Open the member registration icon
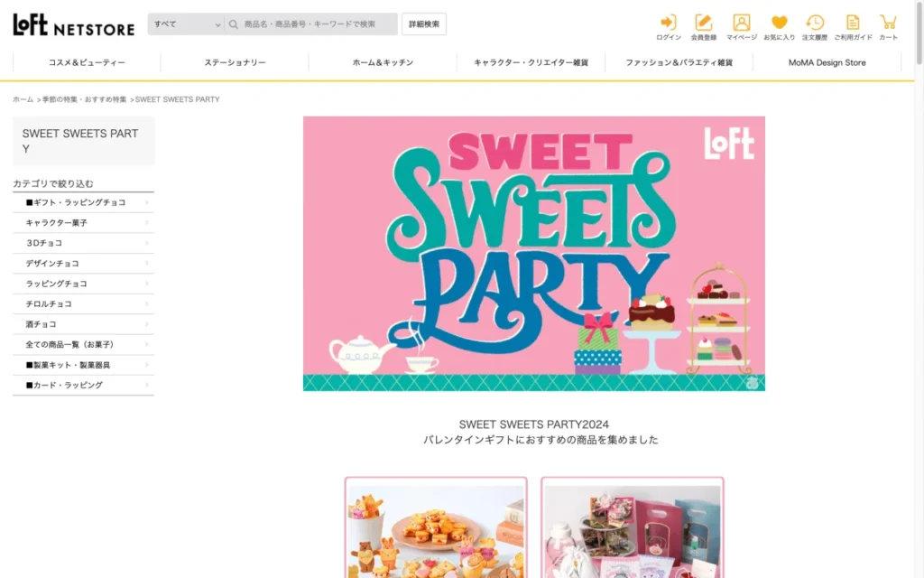The height and width of the screenshot is (578, 924). pos(704,23)
